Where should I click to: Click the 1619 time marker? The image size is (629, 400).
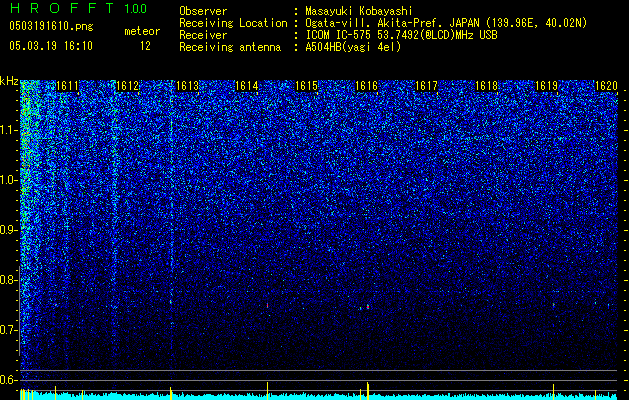[x=546, y=86]
